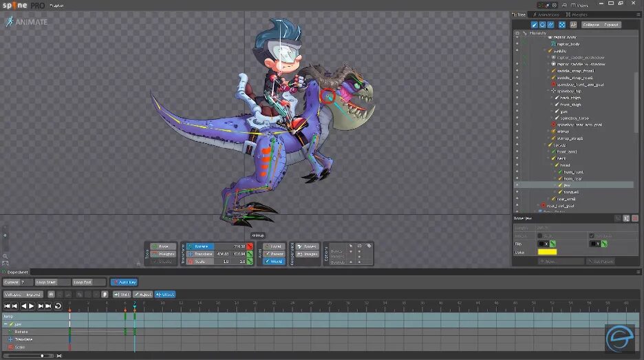Switch to the Animations tab
Image resolution: width=644 pixels, height=360 pixels.
click(x=546, y=14)
